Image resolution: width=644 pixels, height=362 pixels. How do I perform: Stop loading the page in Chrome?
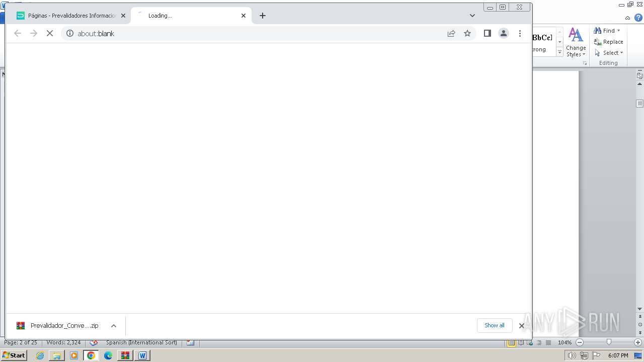49,33
